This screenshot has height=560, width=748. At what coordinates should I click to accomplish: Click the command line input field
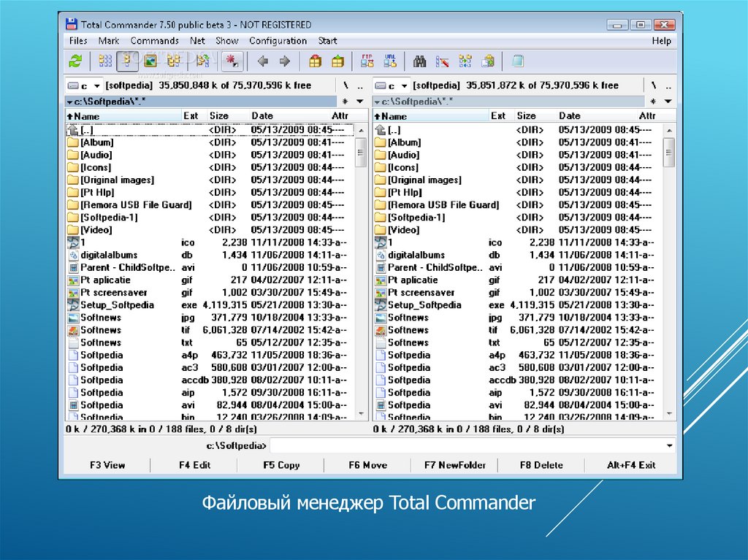click(467, 445)
